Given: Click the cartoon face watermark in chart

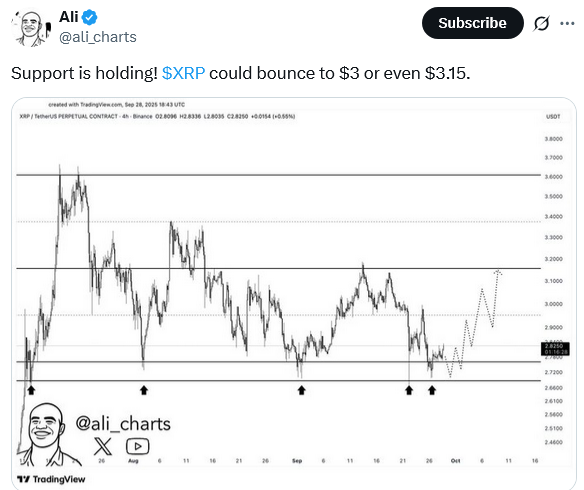Looking at the screenshot, I should point(46,434).
